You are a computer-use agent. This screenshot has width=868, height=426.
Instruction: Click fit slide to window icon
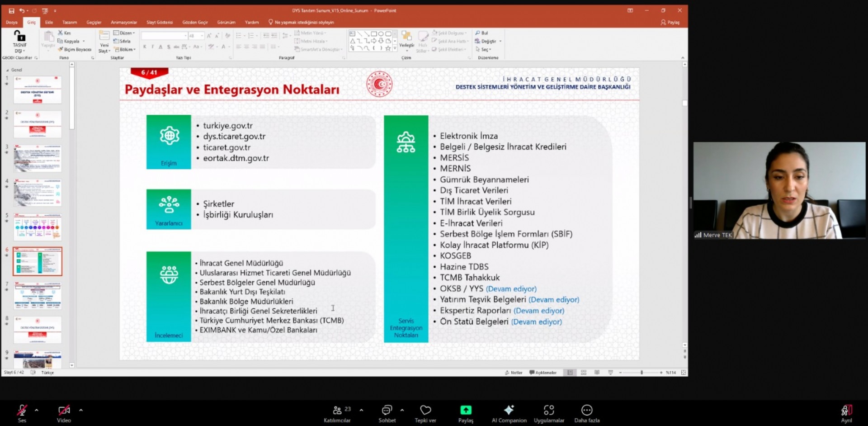coord(683,373)
